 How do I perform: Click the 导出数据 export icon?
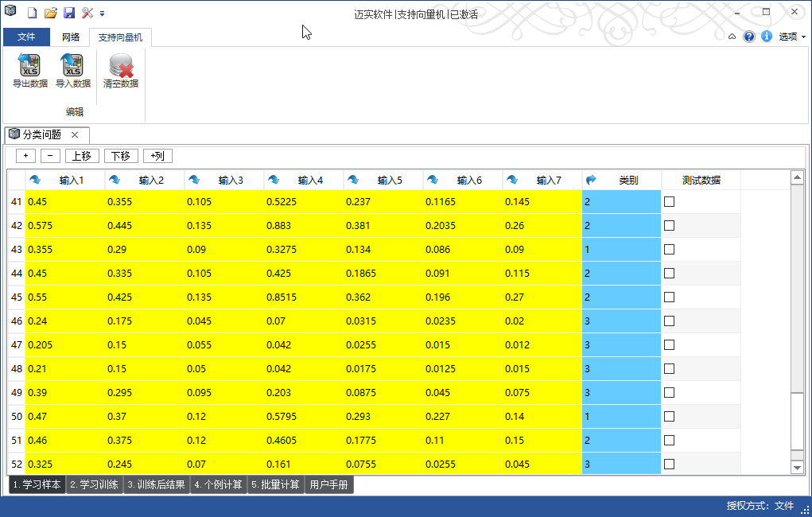pyautogui.click(x=29, y=71)
